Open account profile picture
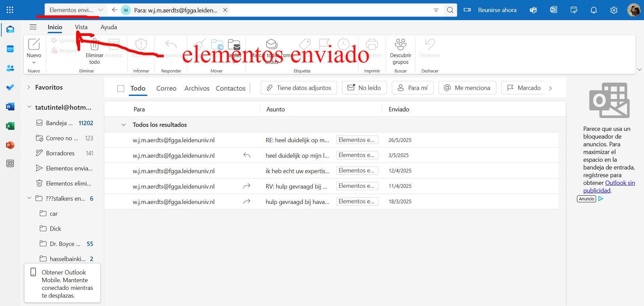 (x=634, y=10)
